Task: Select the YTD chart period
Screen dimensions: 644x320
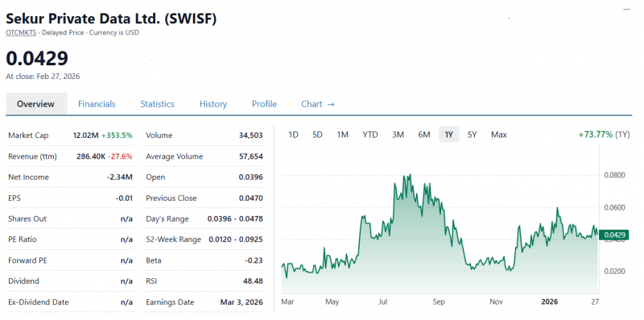Action: [370, 135]
